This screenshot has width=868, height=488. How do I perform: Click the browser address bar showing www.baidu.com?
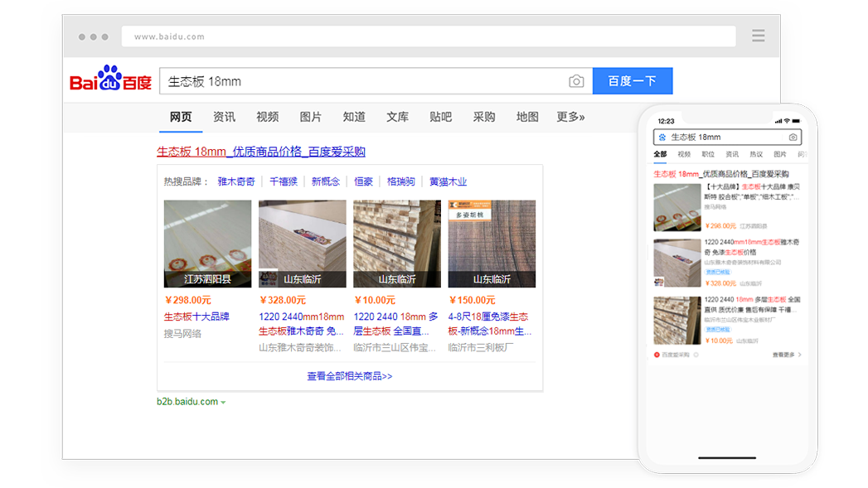pyautogui.click(x=429, y=36)
